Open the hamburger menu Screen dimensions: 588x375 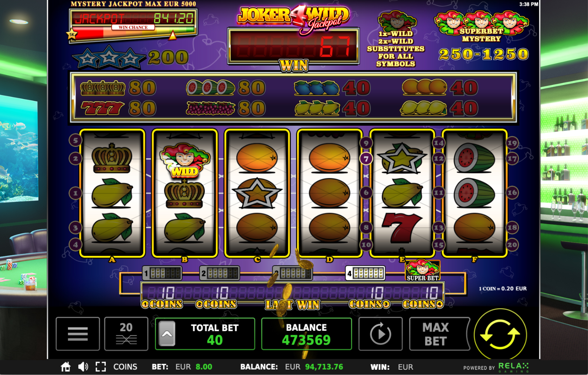(x=78, y=334)
